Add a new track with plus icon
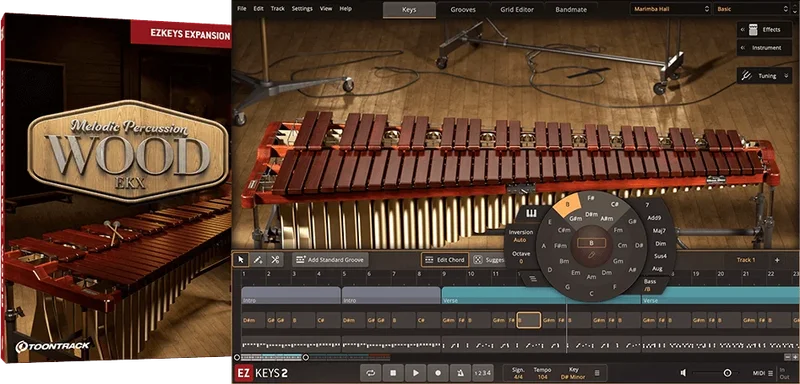800x384 pixels. click(777, 260)
